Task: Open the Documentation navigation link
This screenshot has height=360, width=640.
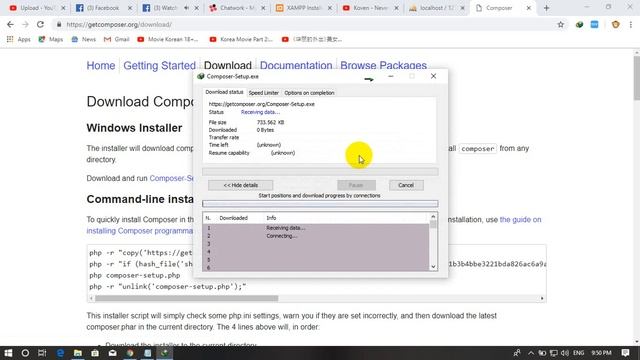Action: [x=296, y=65]
